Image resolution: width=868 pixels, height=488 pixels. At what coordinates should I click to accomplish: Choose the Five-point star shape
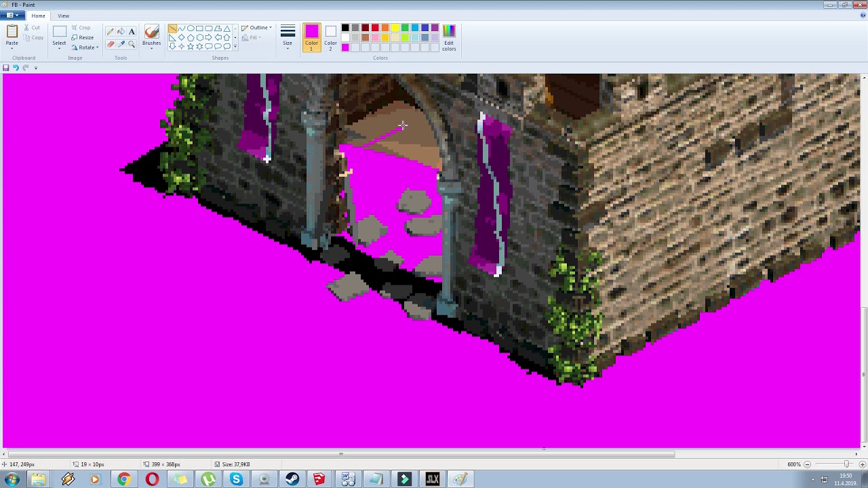[x=191, y=46]
